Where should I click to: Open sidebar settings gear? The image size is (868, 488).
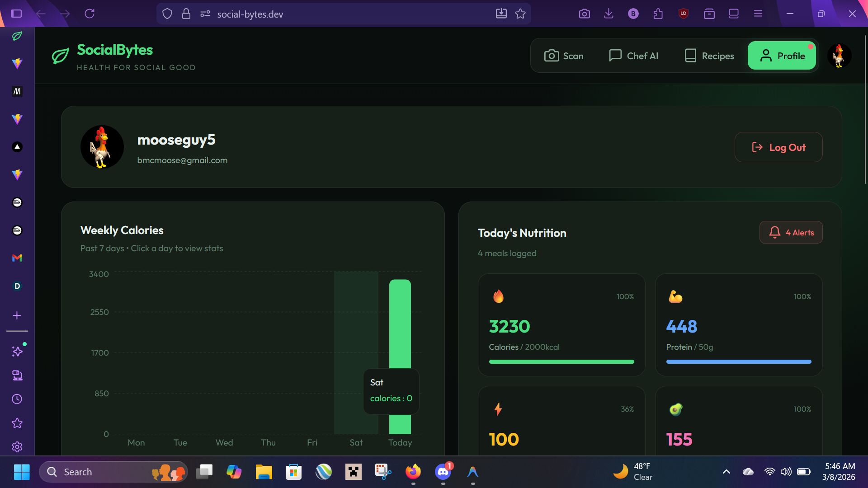point(17,447)
